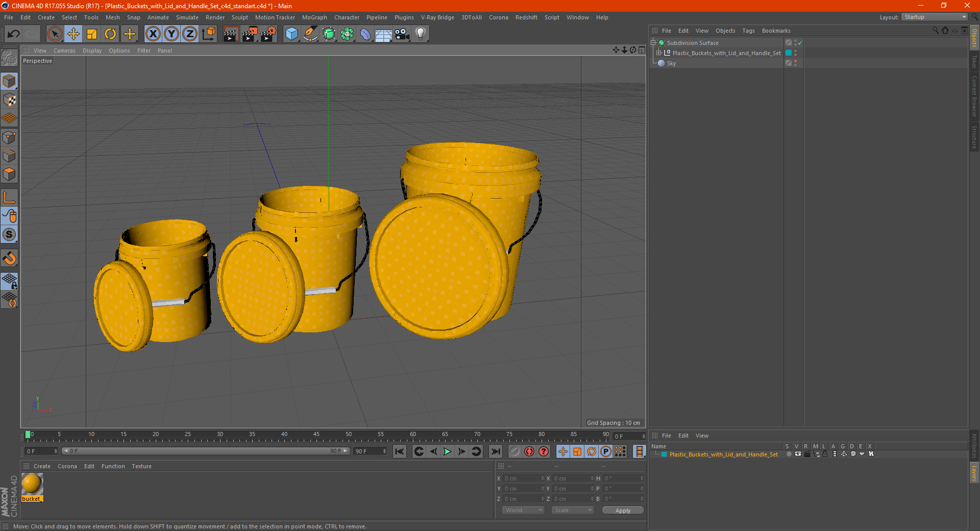Go to end of animation

(496, 451)
